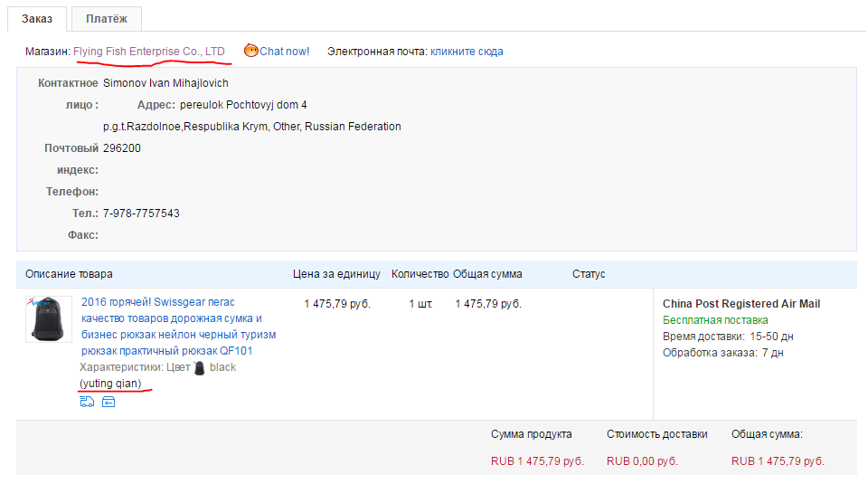Open the Swissgear backpack product title link
Viewport: 868px width, 484px height.
178,327
